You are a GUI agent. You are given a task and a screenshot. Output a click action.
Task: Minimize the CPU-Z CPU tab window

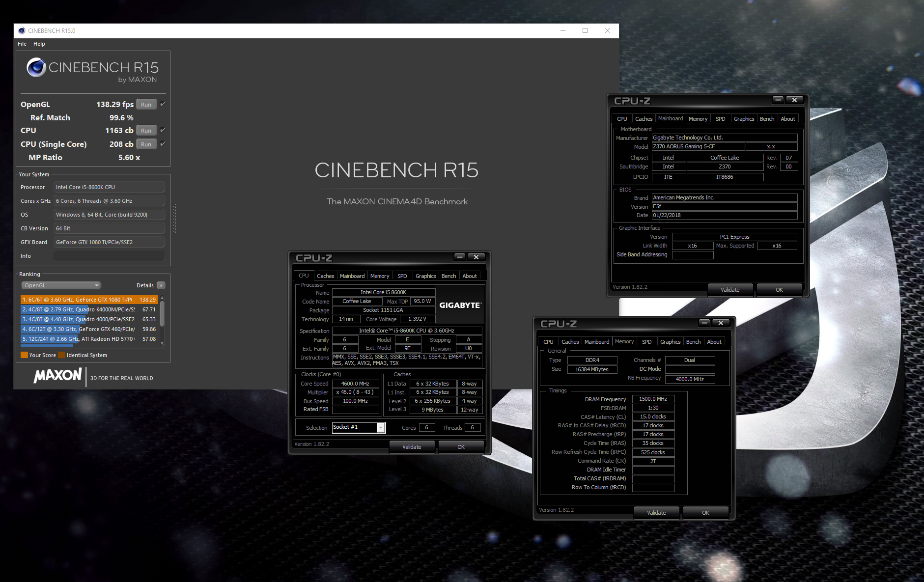tap(459, 257)
